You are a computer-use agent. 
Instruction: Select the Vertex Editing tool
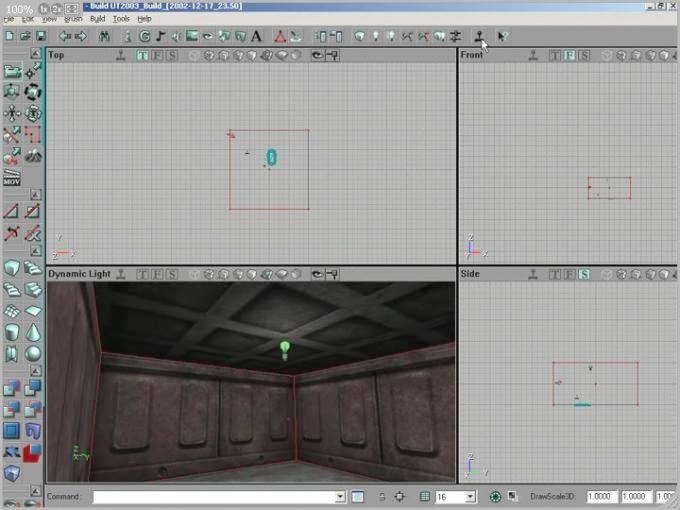click(33, 72)
